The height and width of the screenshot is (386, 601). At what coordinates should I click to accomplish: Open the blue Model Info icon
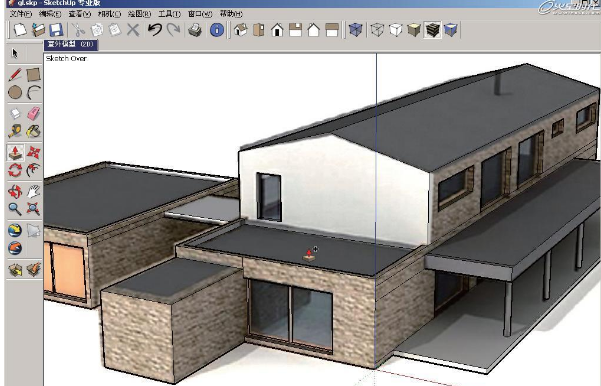(x=217, y=30)
